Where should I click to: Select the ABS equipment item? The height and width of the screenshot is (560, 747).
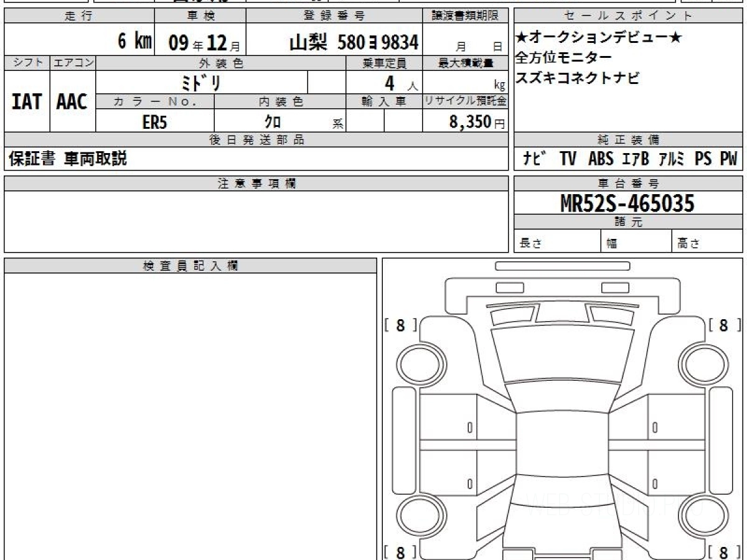point(600,159)
